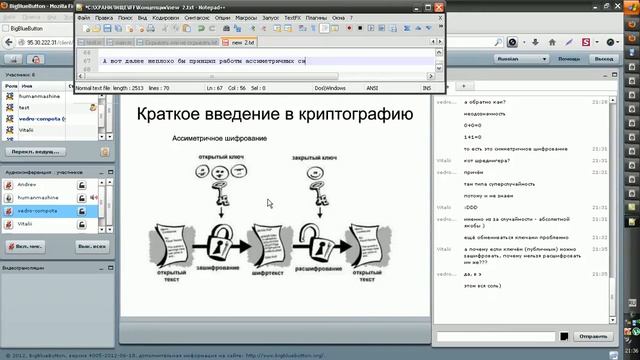The width and height of the screenshot is (640, 360).
Task: Open the Плагины menu in Notepad++
Action: (x=316, y=18)
